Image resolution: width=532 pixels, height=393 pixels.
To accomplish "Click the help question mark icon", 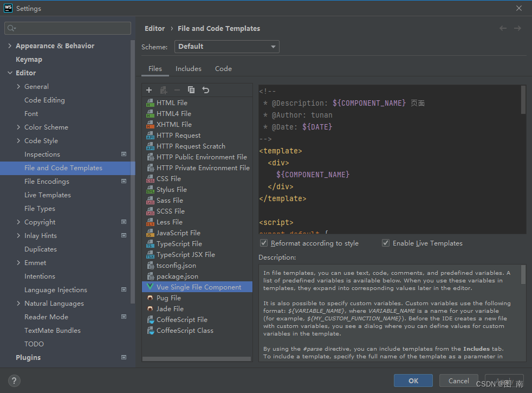I will point(14,381).
